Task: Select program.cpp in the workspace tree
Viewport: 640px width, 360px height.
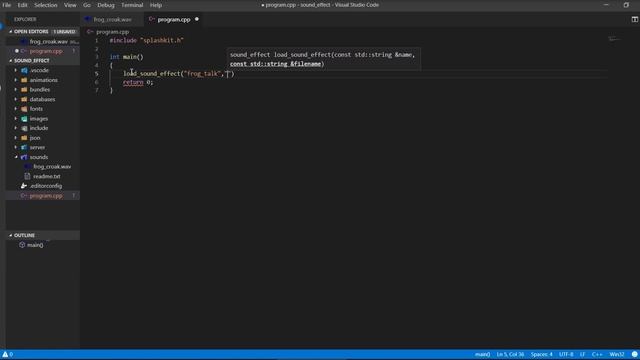Action: point(46,196)
